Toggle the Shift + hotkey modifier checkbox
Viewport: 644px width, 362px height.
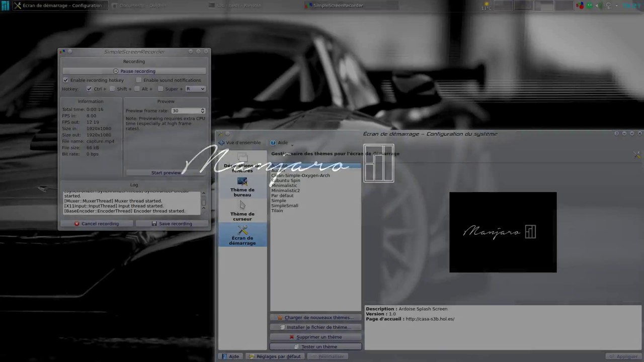(112, 89)
